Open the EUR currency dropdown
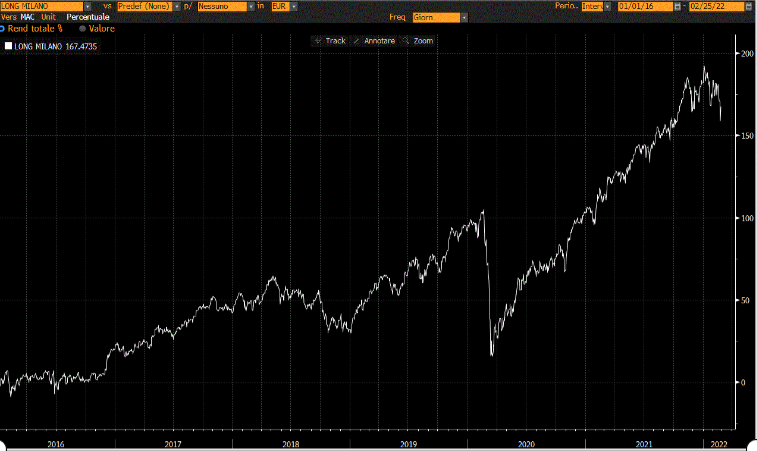Screen dimensions: 757x451 click(290, 6)
